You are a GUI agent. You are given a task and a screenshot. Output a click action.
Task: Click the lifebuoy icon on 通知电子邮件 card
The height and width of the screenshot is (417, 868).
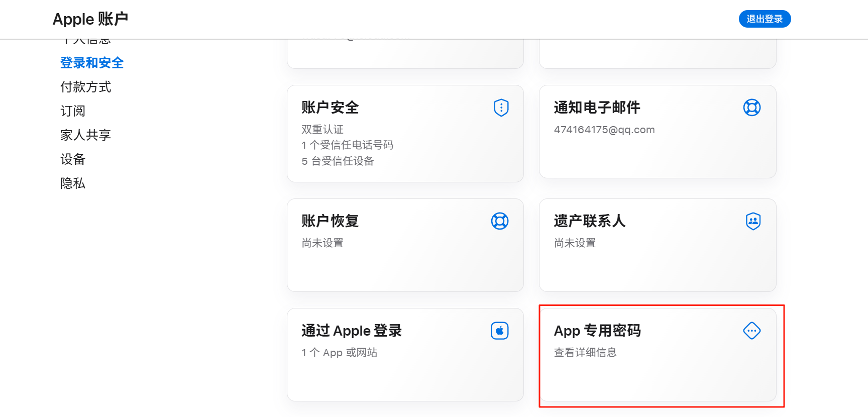pos(751,108)
